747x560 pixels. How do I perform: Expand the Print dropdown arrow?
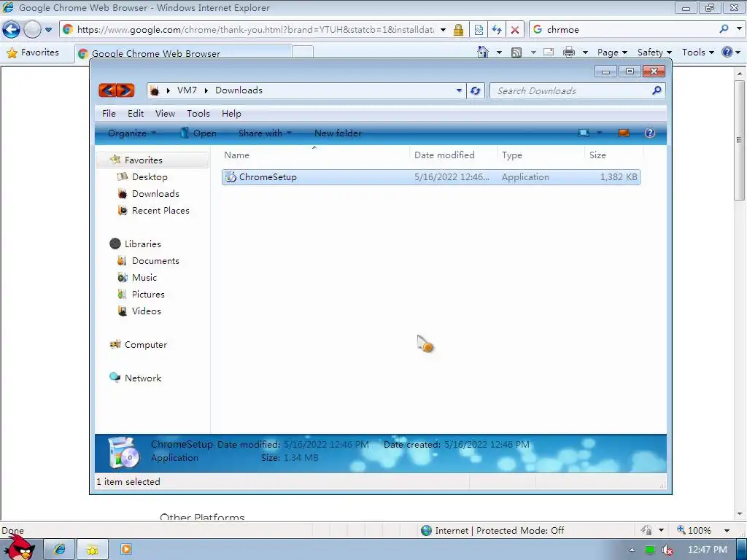585,52
